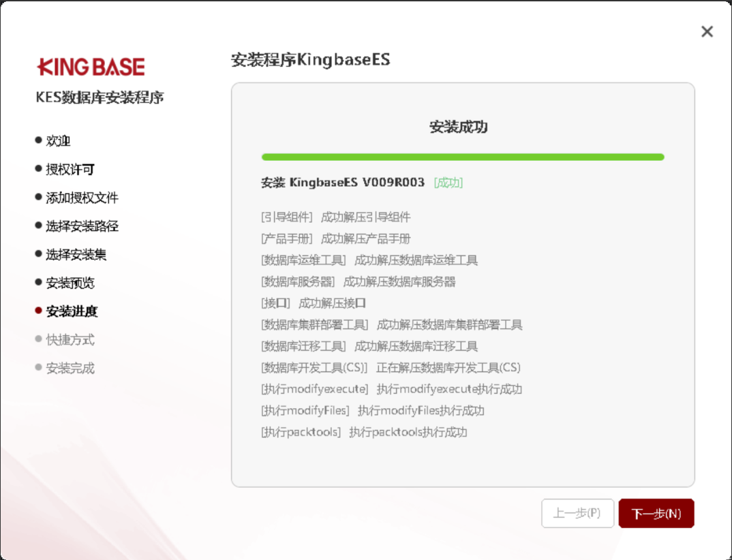The height and width of the screenshot is (560, 732).
Task: Click the [数据库集群部署工具] log line
Action: [392, 324]
